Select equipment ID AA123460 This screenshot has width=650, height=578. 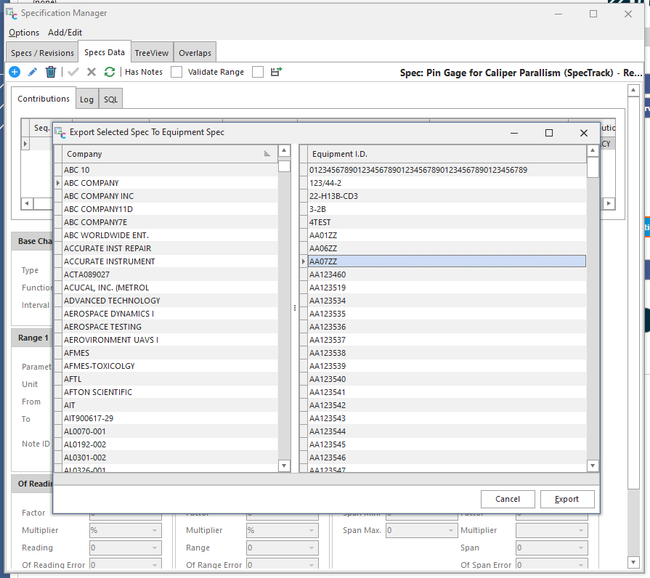click(446, 274)
